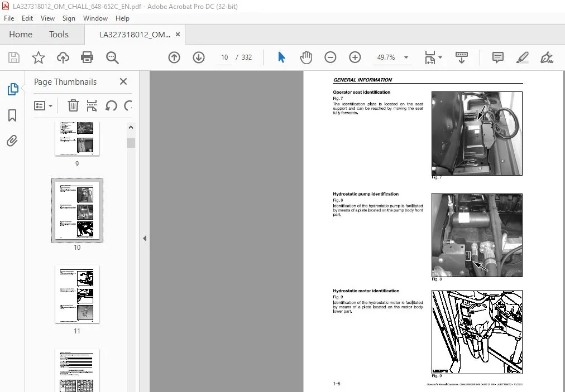Switch to the Home tab

click(x=21, y=35)
